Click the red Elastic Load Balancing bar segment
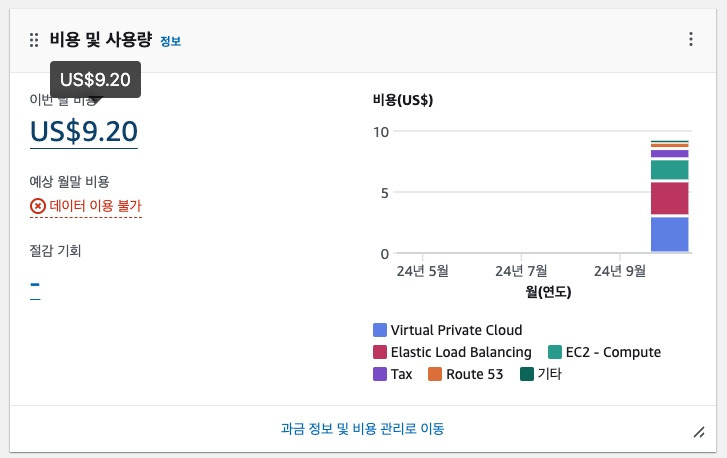The width and height of the screenshot is (727, 458). [670, 198]
